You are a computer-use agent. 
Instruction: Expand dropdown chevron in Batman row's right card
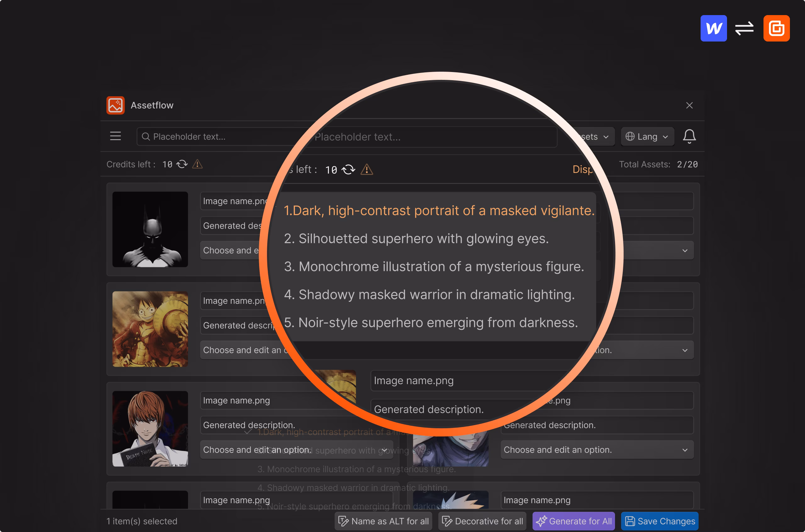point(685,250)
